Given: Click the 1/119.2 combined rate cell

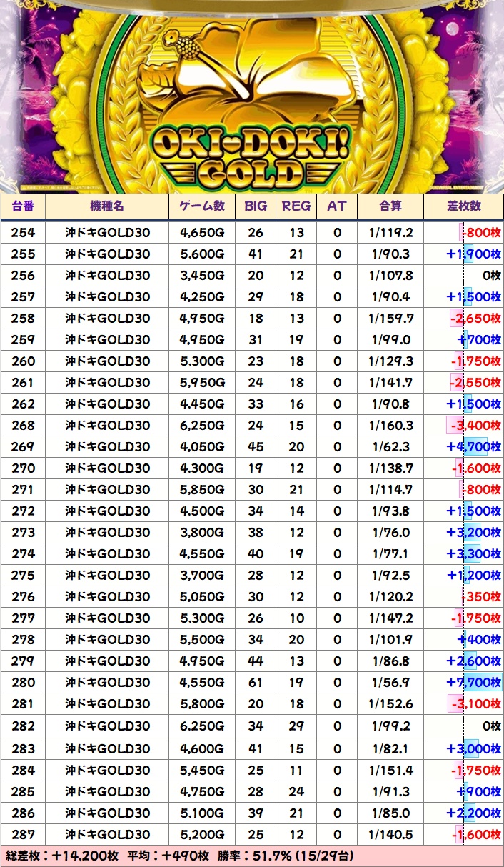Looking at the screenshot, I should (x=390, y=233).
